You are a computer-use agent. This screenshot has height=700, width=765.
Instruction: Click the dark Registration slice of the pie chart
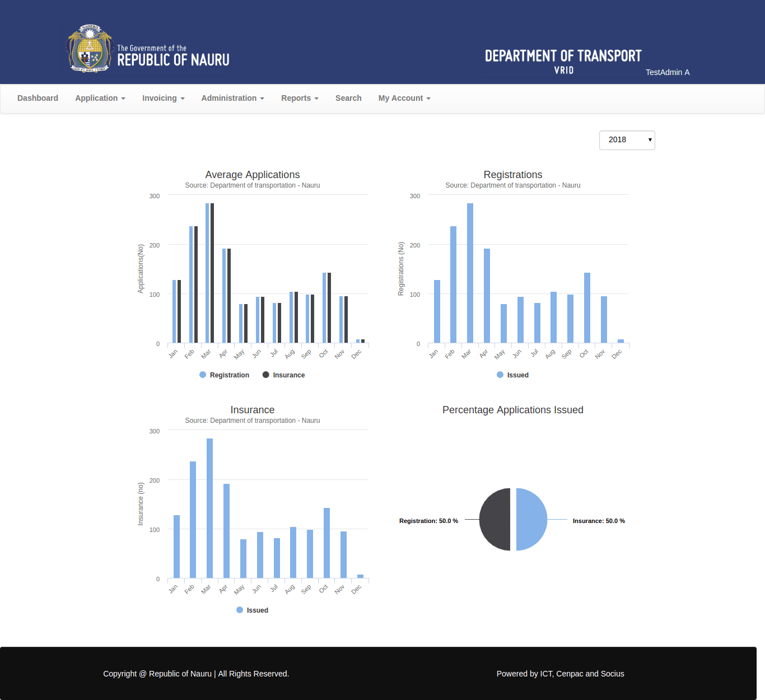(x=496, y=520)
